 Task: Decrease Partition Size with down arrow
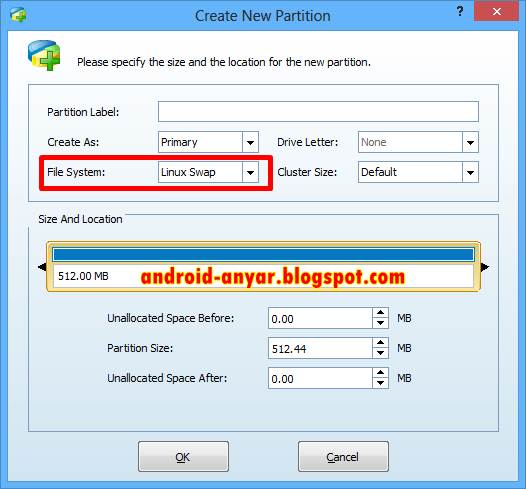[x=380, y=353]
